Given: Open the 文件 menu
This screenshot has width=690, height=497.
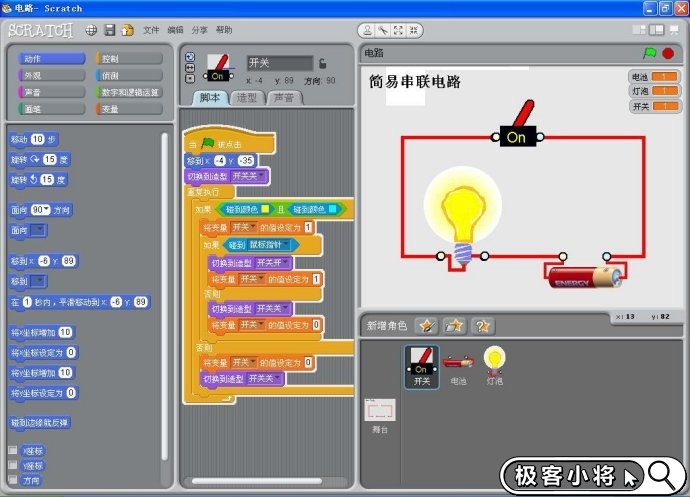Looking at the screenshot, I should [x=151, y=31].
